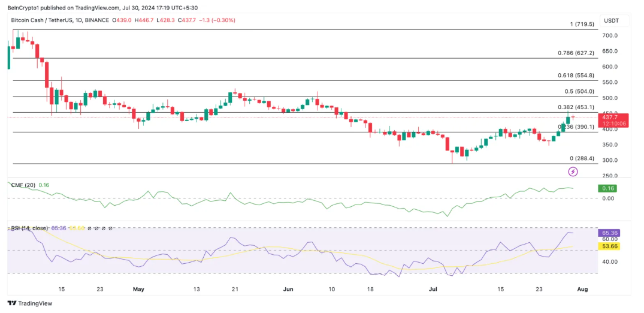644x313 pixels.
Task: Click the 350.0 price axis label
Action: (x=610, y=145)
